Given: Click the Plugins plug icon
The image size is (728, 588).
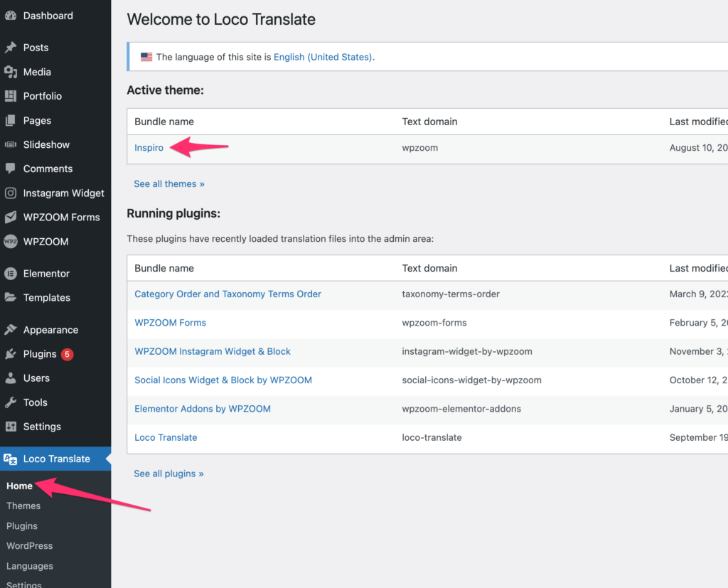Looking at the screenshot, I should click(x=11, y=354).
